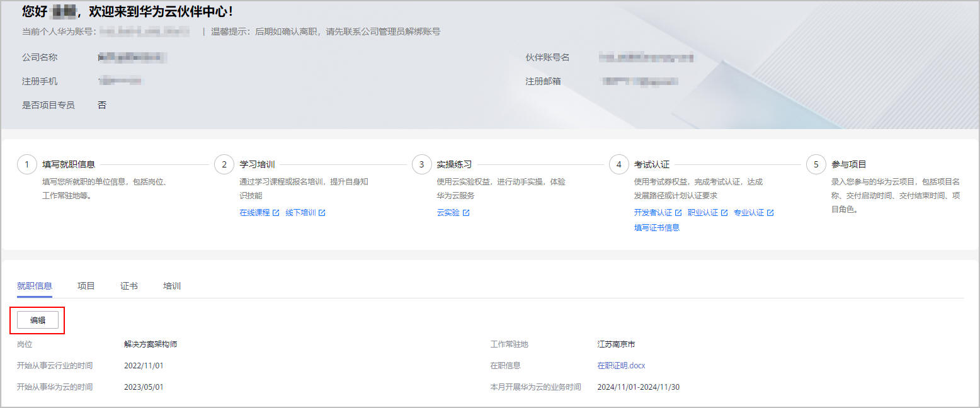Switch to the 证书 tab
This screenshot has height=408, width=980.
coord(129,286)
